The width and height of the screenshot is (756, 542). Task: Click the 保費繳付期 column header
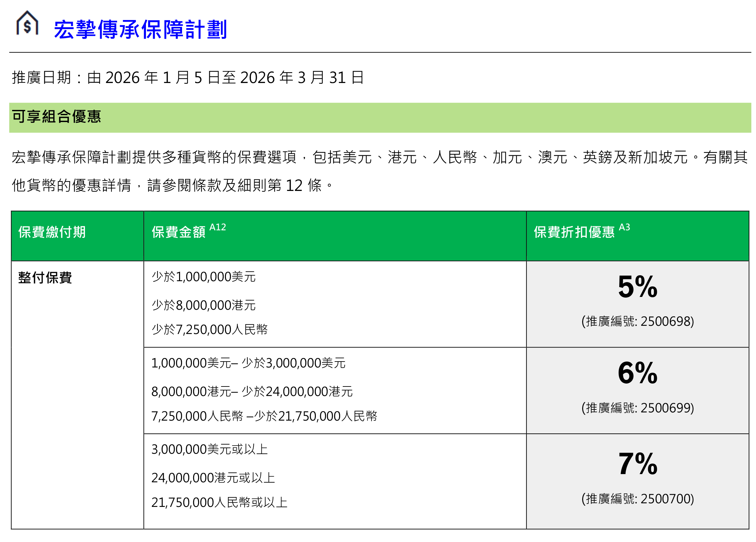pos(52,232)
